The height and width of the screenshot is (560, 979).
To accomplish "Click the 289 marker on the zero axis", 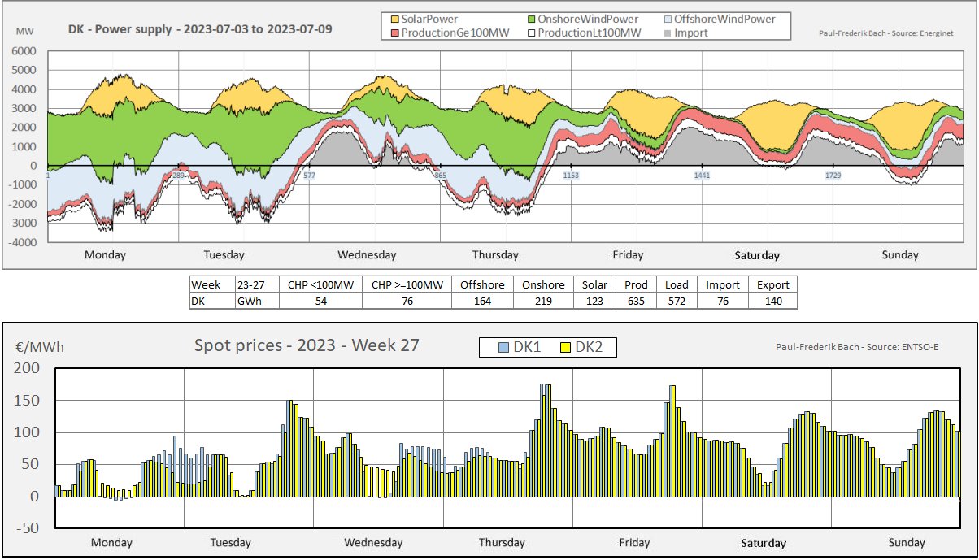I will coord(178,175).
